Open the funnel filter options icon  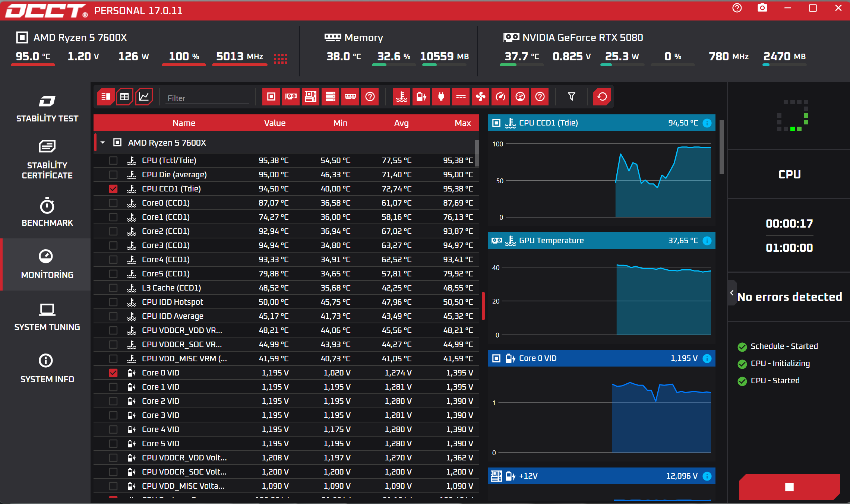571,97
